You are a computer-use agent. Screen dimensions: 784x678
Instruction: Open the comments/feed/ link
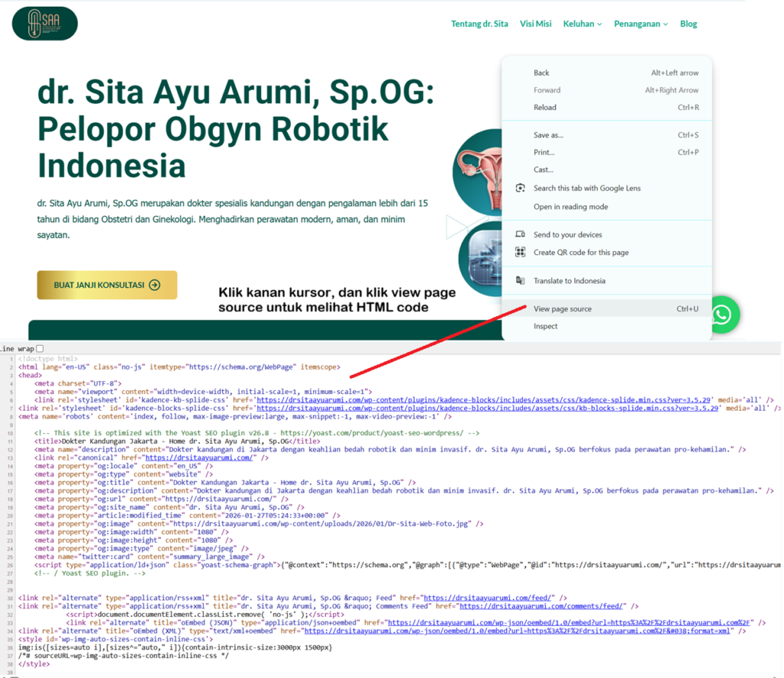(541, 606)
